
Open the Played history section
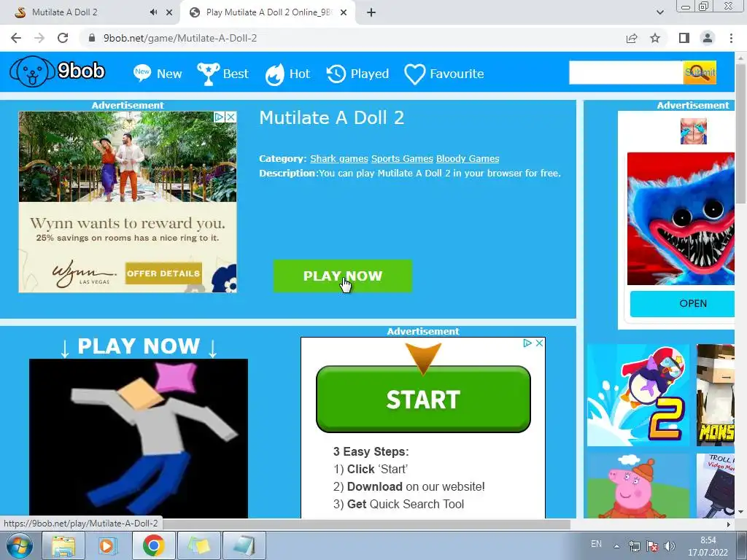pos(357,74)
